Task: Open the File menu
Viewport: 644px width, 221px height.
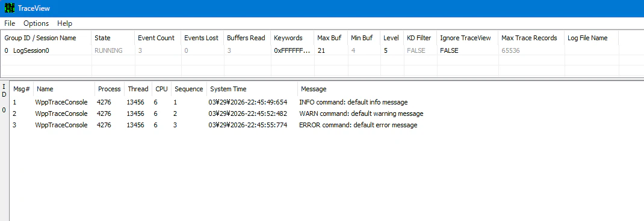Action: [10, 23]
